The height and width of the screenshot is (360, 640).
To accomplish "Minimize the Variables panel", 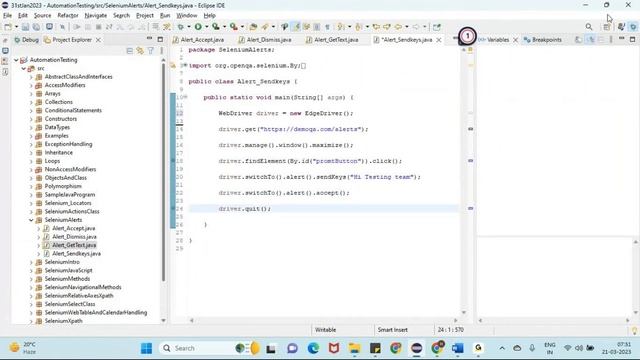I will coord(622,39).
